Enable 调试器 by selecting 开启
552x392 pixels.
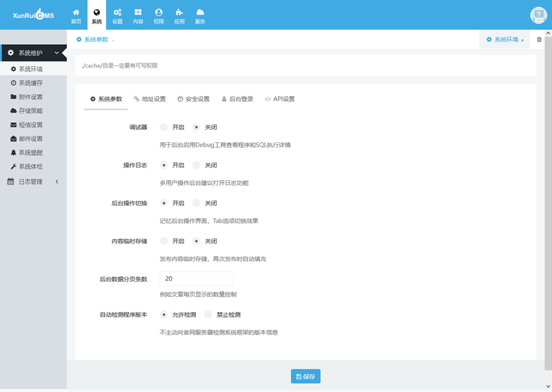164,127
